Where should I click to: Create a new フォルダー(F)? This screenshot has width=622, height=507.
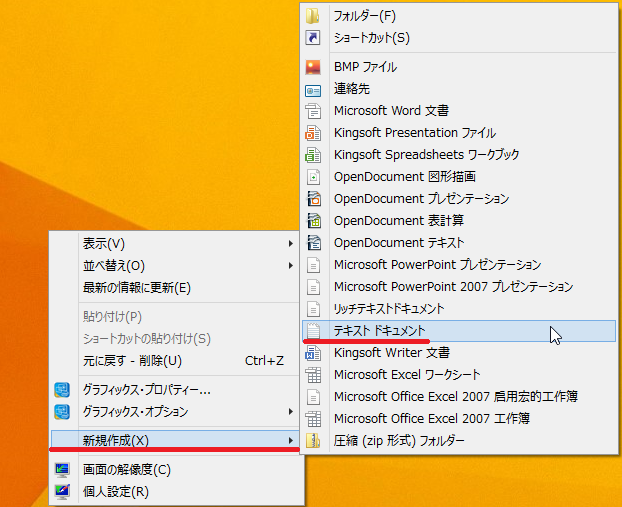pyautogui.click(x=365, y=16)
